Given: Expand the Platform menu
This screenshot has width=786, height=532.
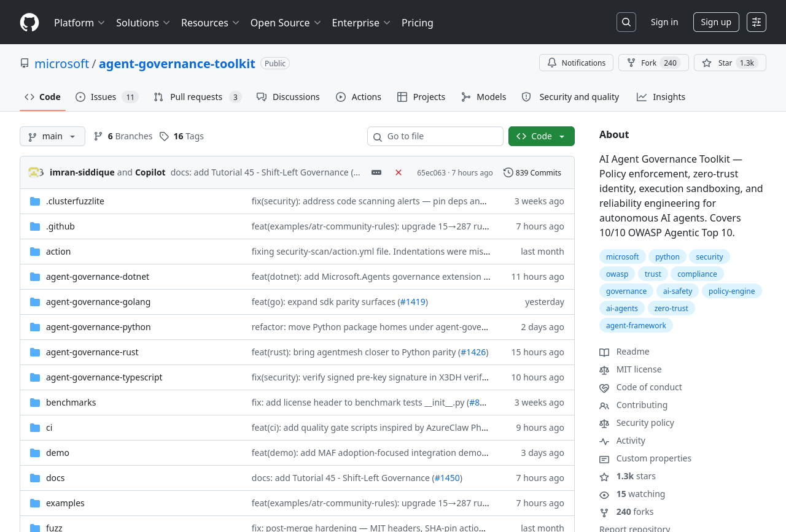Looking at the screenshot, I should pos(79,23).
